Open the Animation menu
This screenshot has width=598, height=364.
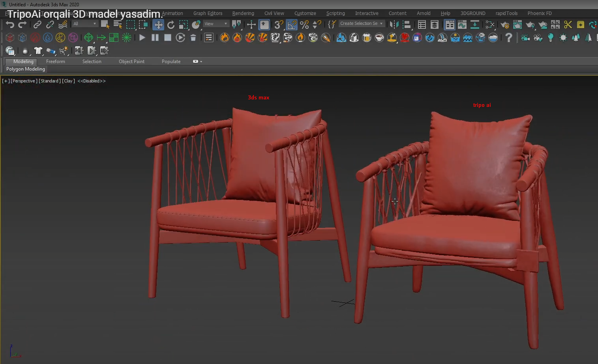coord(172,13)
